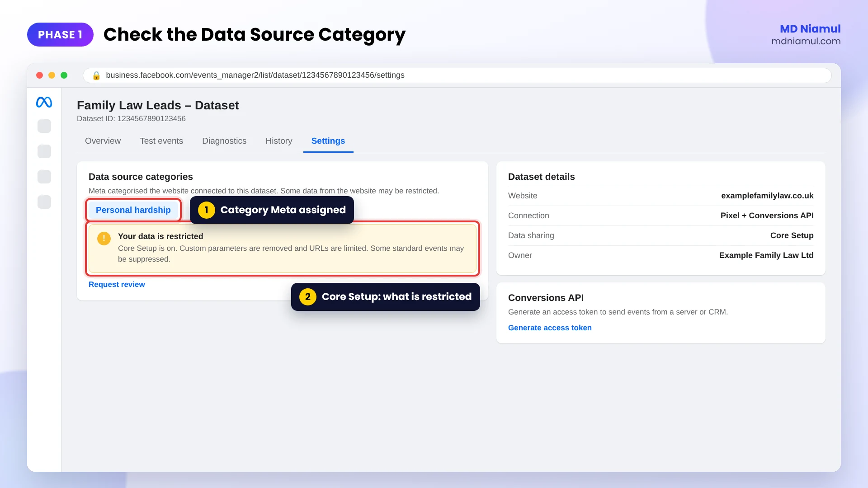This screenshot has height=488, width=868.
Task: Click the Your data is restricted heading
Action: (x=160, y=236)
